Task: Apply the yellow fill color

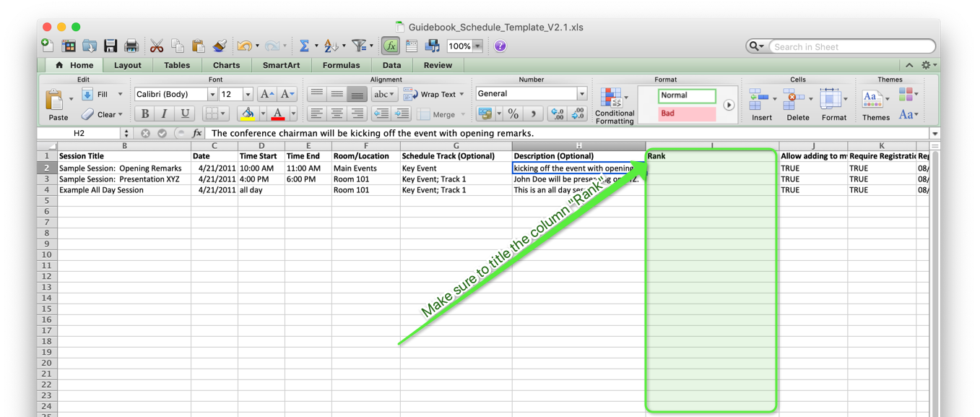Action: pos(248,113)
